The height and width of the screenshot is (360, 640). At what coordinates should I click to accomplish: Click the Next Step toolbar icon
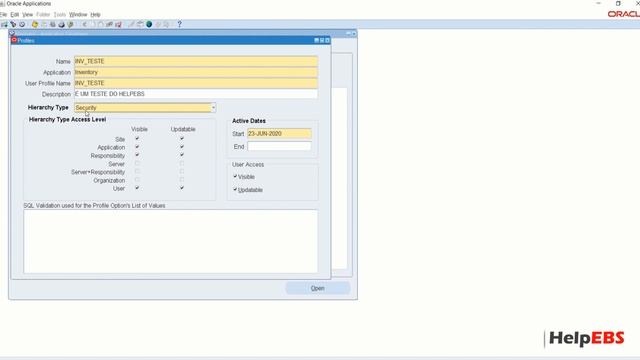click(44, 24)
